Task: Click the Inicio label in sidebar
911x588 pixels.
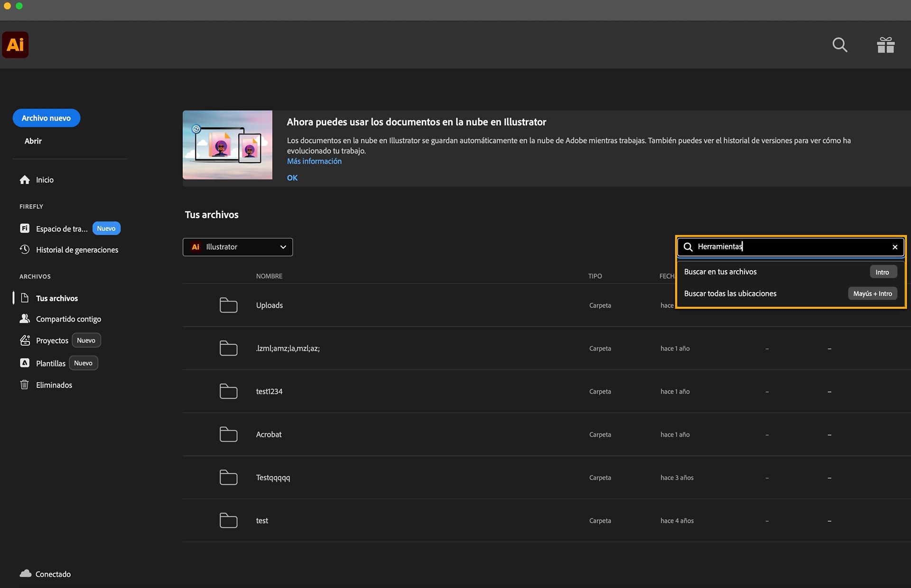Action: 45,180
